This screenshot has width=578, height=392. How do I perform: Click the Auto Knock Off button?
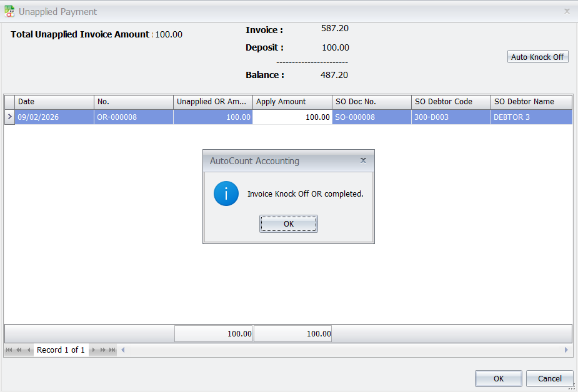(537, 57)
